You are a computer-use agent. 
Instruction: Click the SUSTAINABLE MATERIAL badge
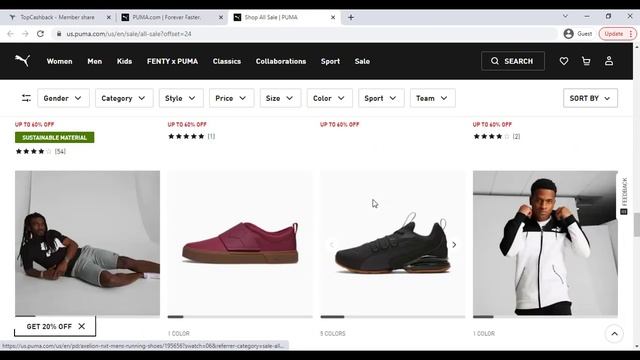point(55,138)
